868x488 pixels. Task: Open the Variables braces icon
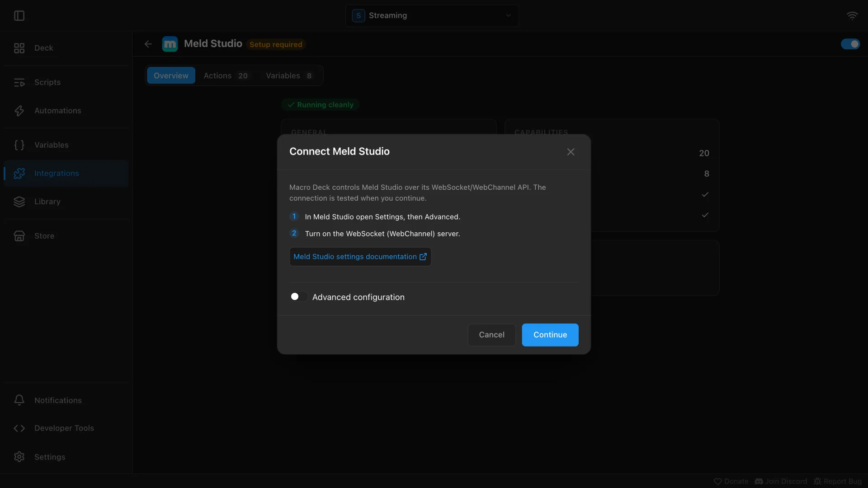pos(19,145)
